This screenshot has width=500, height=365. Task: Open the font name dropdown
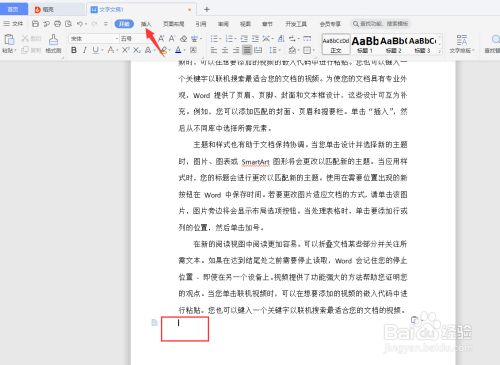[x=117, y=39]
